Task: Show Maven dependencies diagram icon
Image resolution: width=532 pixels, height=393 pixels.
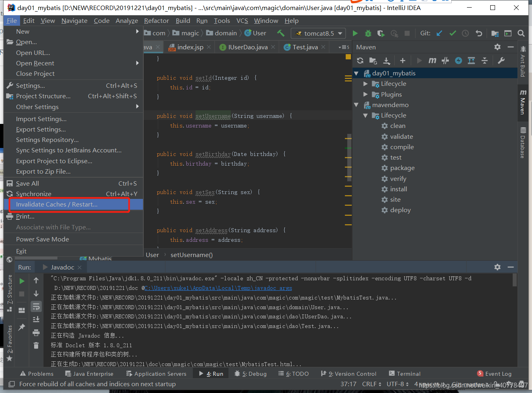Action: (x=471, y=61)
